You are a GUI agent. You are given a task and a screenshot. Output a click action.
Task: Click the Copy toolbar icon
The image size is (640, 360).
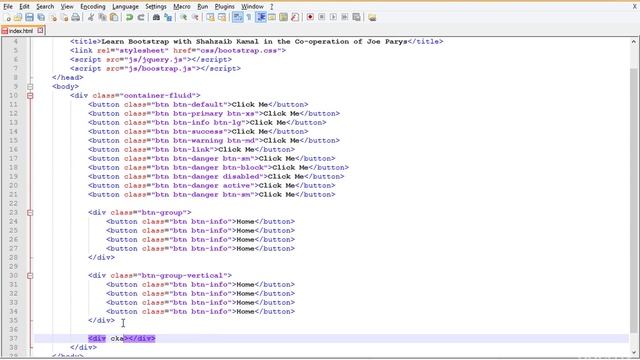(102, 17)
